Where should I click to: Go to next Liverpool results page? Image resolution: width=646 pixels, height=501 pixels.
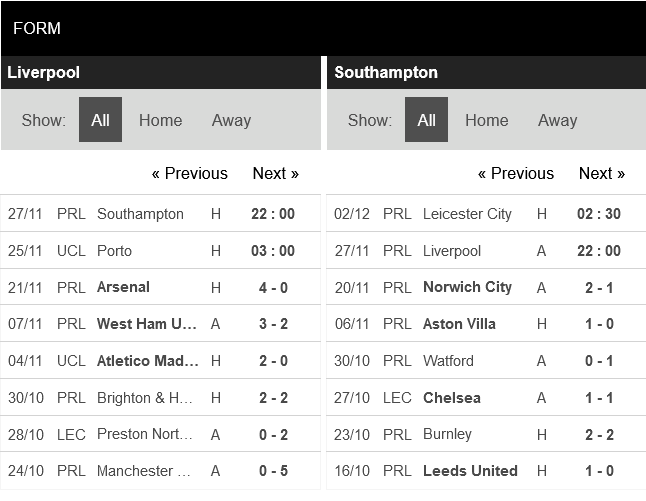[x=275, y=173]
